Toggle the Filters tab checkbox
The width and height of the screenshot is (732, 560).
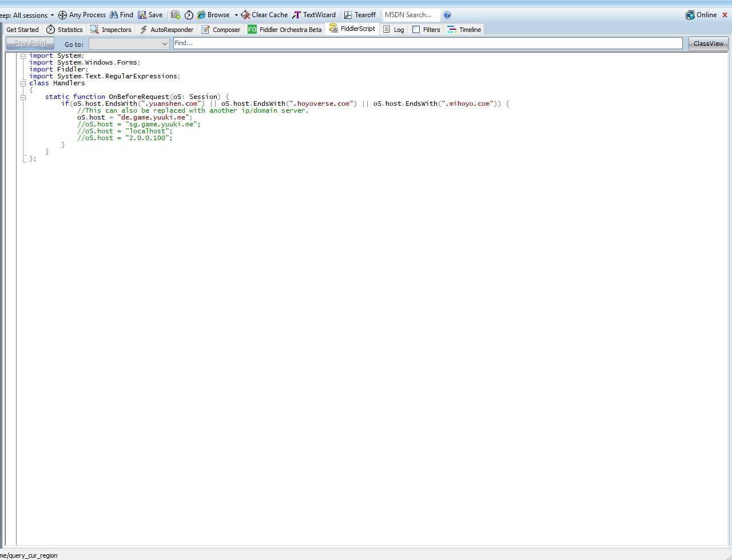(x=416, y=30)
